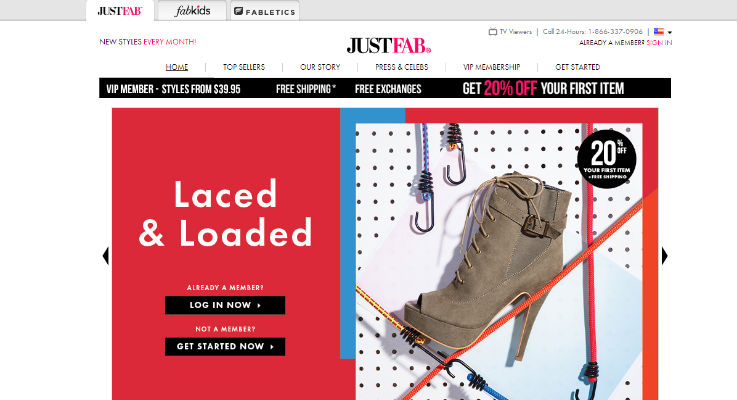The height and width of the screenshot is (400, 737).
Task: Switch to the Fabletics tab
Action: pos(265,11)
